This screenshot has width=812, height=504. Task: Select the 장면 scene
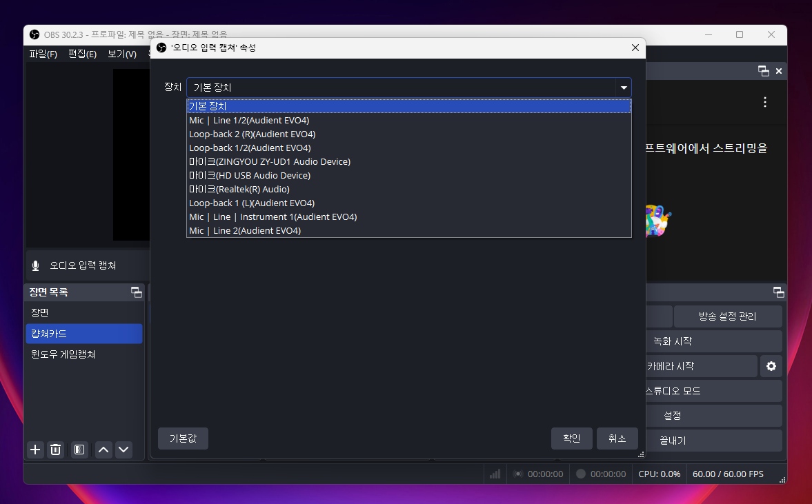(x=84, y=312)
